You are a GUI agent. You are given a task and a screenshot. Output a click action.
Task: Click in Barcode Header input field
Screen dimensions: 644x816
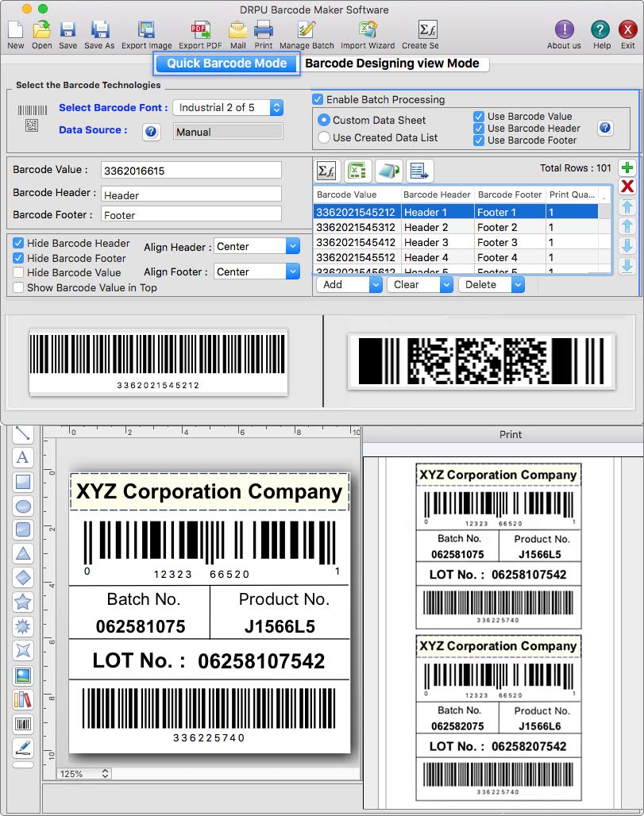(x=191, y=194)
